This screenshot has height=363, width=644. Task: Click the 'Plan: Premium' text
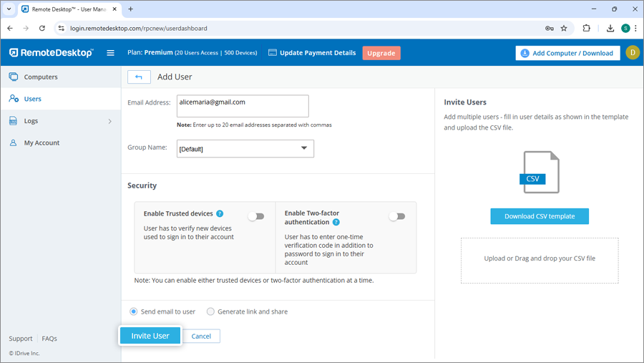(x=150, y=52)
